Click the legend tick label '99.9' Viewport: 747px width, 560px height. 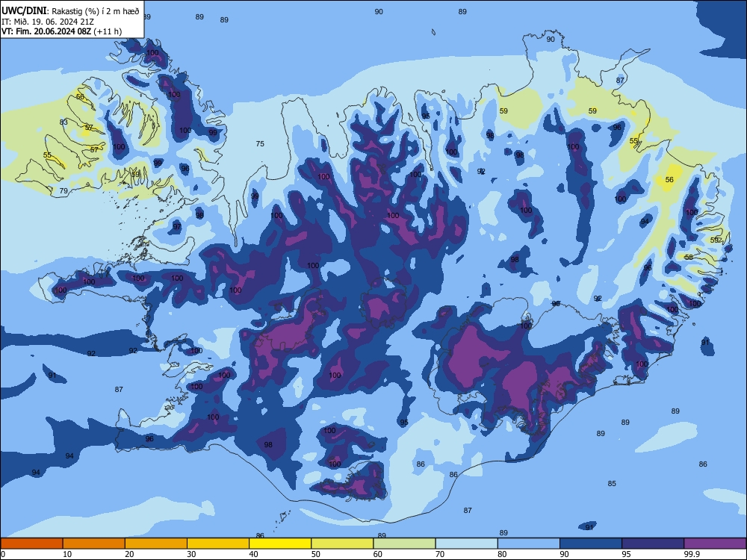(691, 554)
